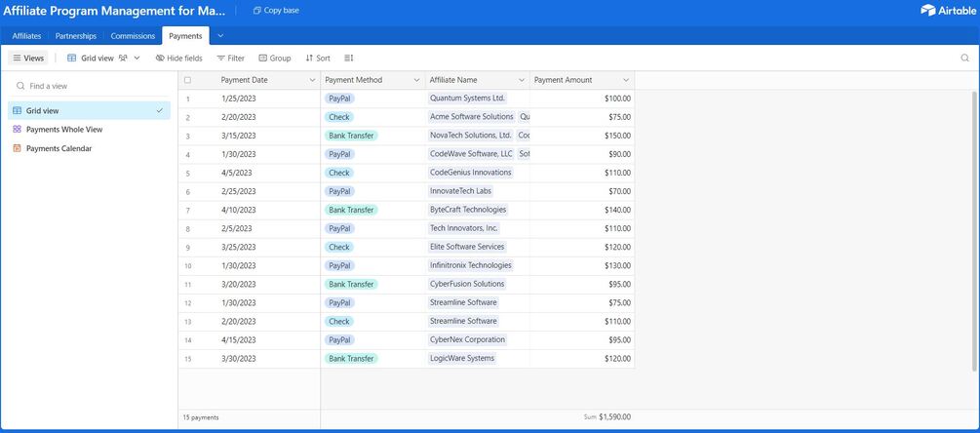
Task: Click Infinitronix Technologies cell
Action: 471,265
